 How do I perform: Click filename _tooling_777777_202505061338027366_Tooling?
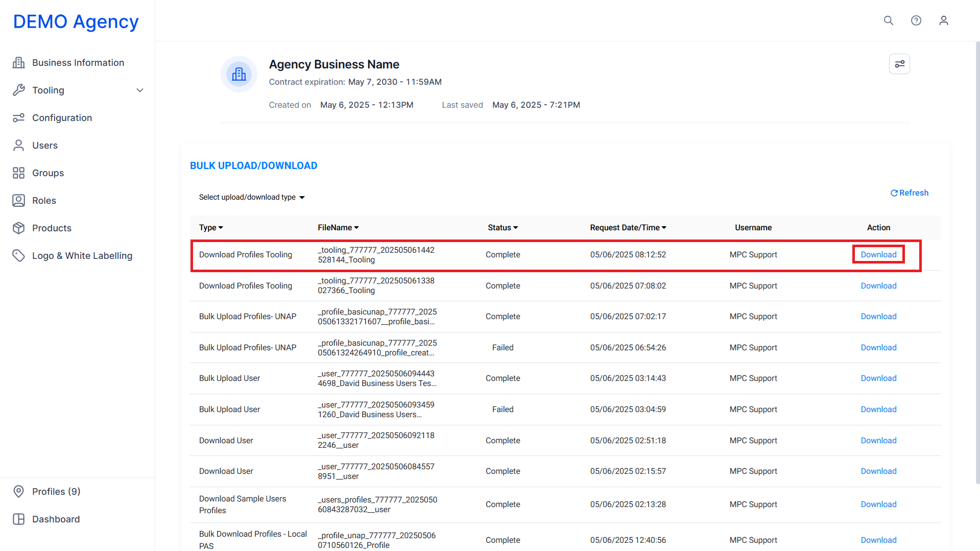point(376,286)
